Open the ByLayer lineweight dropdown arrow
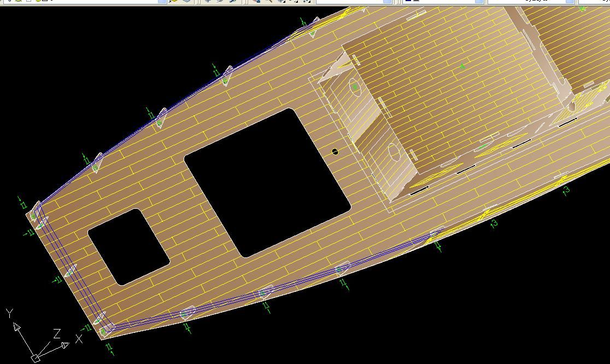 pos(571,2)
